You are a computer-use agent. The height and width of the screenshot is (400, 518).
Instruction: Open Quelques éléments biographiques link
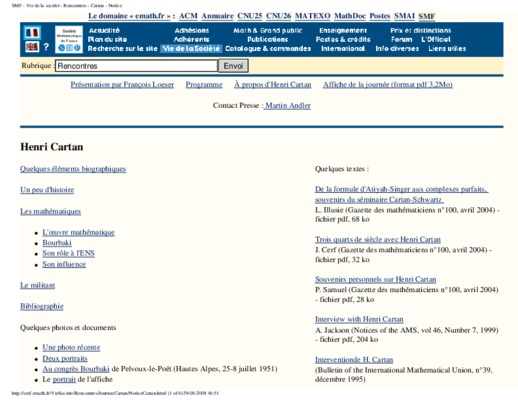click(x=73, y=169)
